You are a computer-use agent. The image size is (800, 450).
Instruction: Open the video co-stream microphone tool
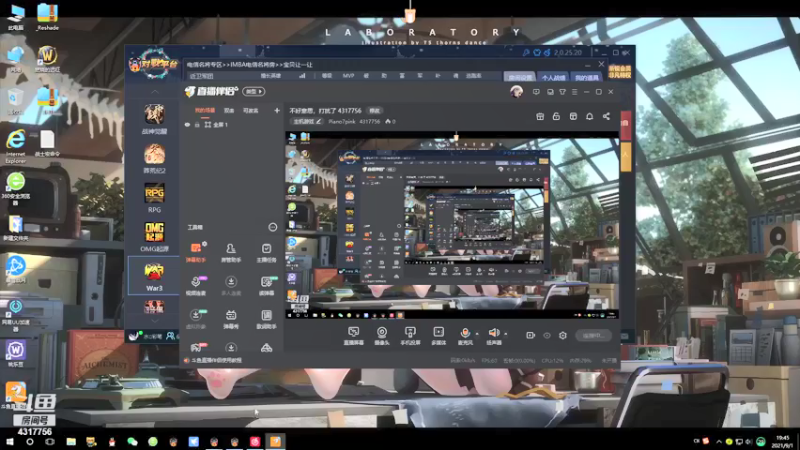click(x=195, y=286)
